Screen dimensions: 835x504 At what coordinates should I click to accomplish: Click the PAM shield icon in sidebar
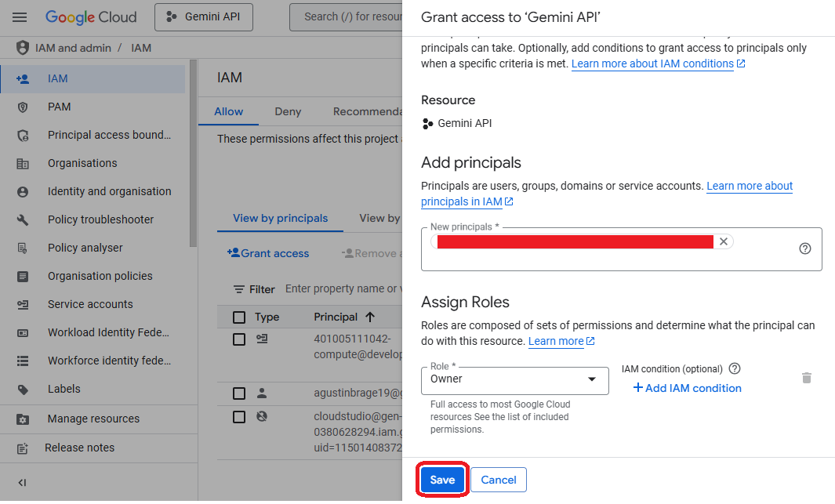[23, 107]
